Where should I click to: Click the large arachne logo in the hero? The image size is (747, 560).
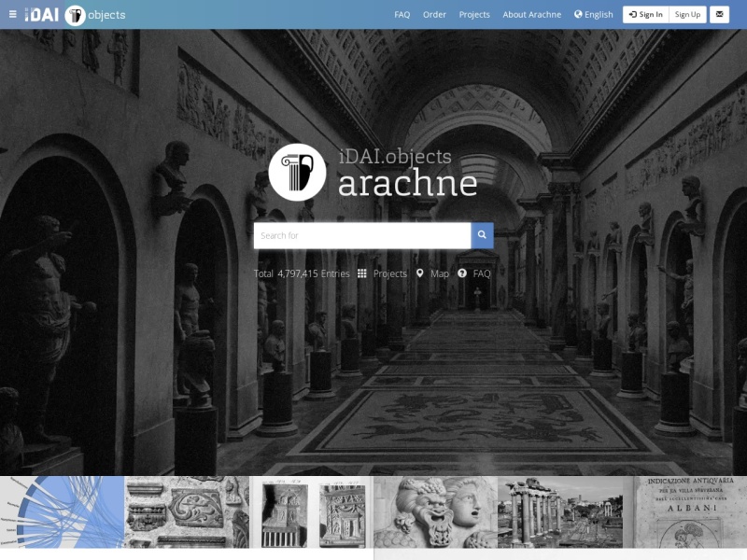coord(373,173)
